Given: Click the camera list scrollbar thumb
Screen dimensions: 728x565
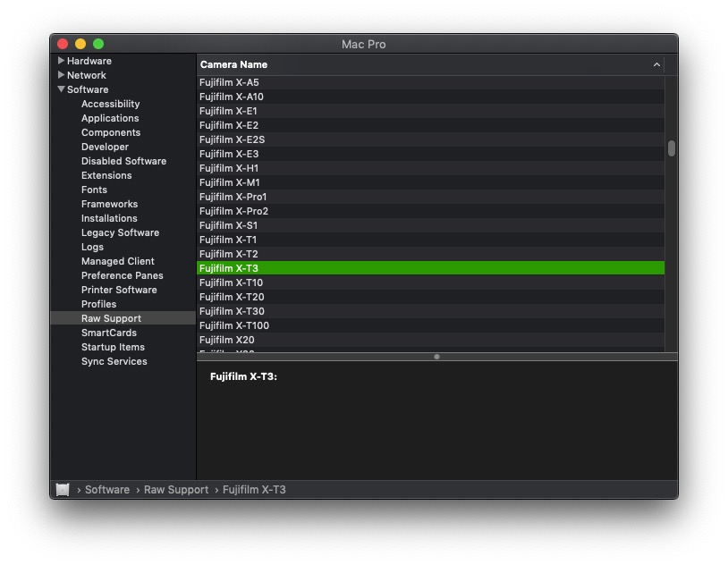Looking at the screenshot, I should [x=672, y=148].
